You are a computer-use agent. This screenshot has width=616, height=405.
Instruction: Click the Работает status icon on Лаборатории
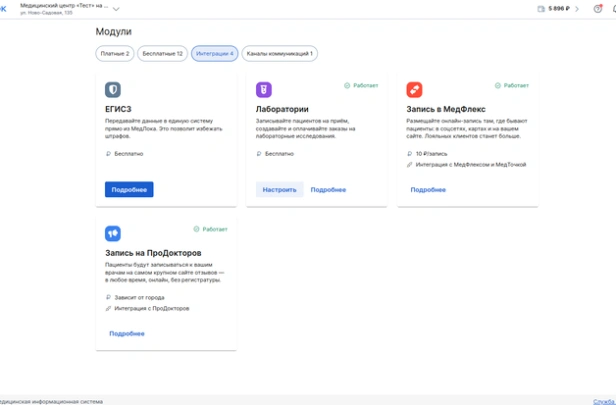347,86
